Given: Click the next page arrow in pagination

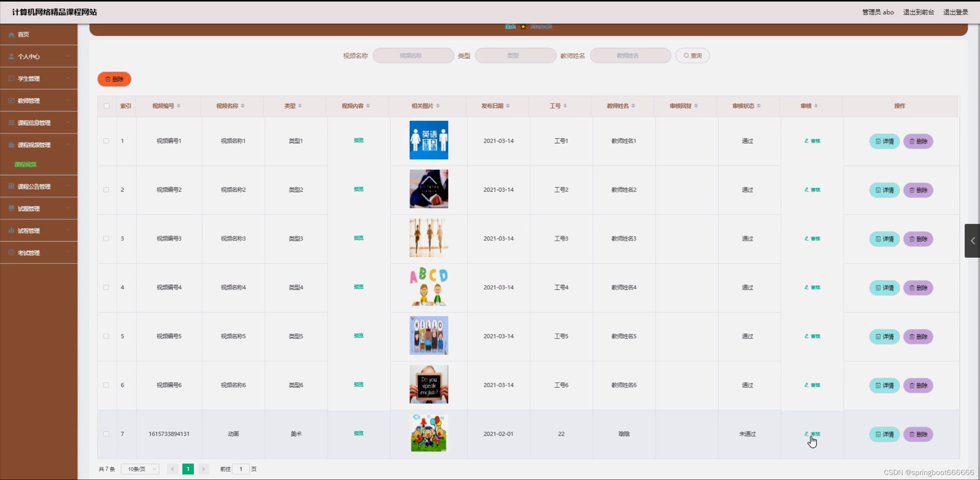Looking at the screenshot, I should click(203, 469).
